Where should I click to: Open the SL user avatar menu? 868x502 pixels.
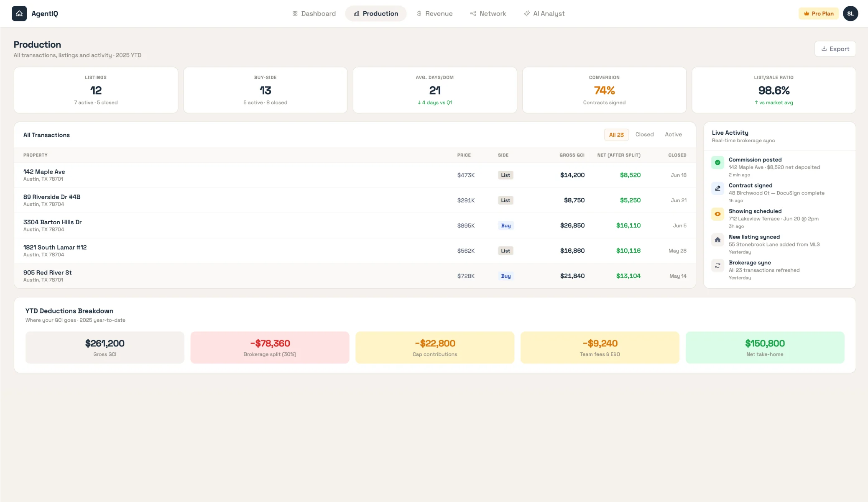[850, 13]
